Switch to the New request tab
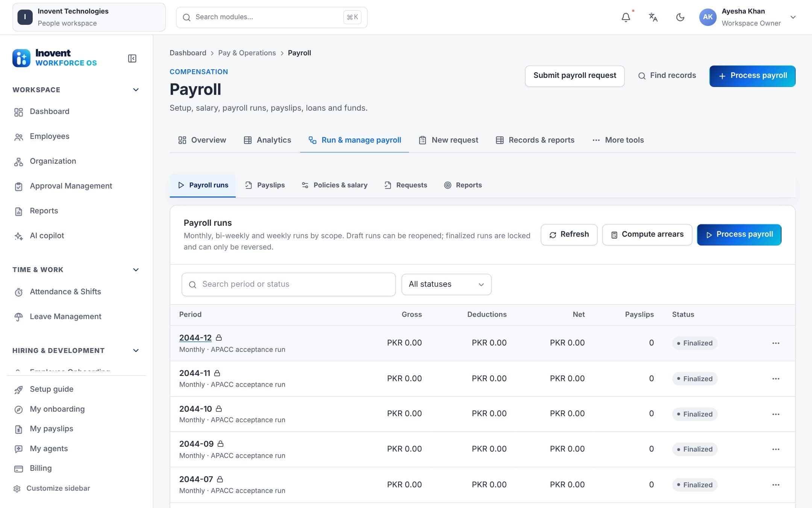812x508 pixels. [x=448, y=140]
